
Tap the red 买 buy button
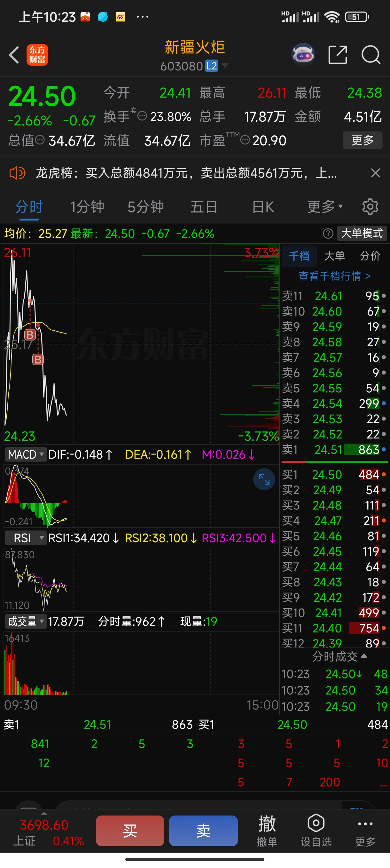pyautogui.click(x=130, y=831)
